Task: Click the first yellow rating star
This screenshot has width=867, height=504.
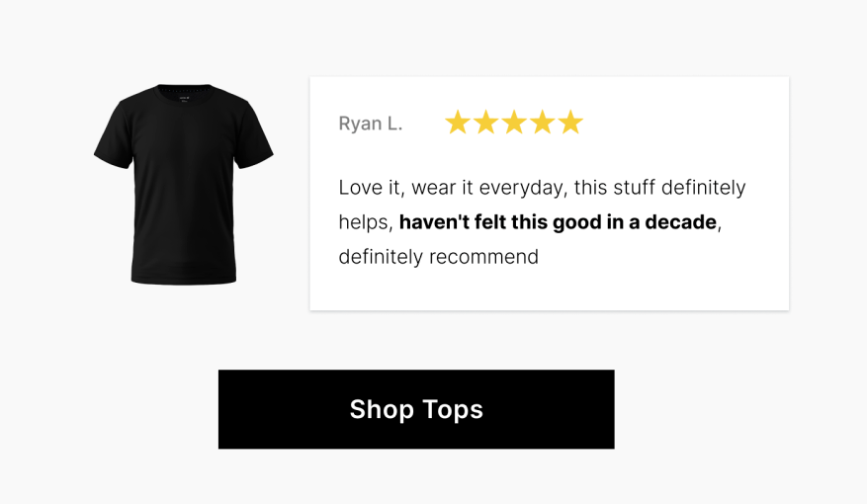Action: pos(457,123)
